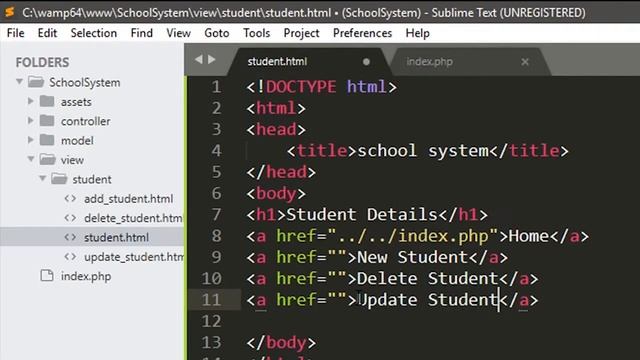Screen dimensions: 640x360
Task: Click the SchoolSystem folder icon
Action: (36, 82)
